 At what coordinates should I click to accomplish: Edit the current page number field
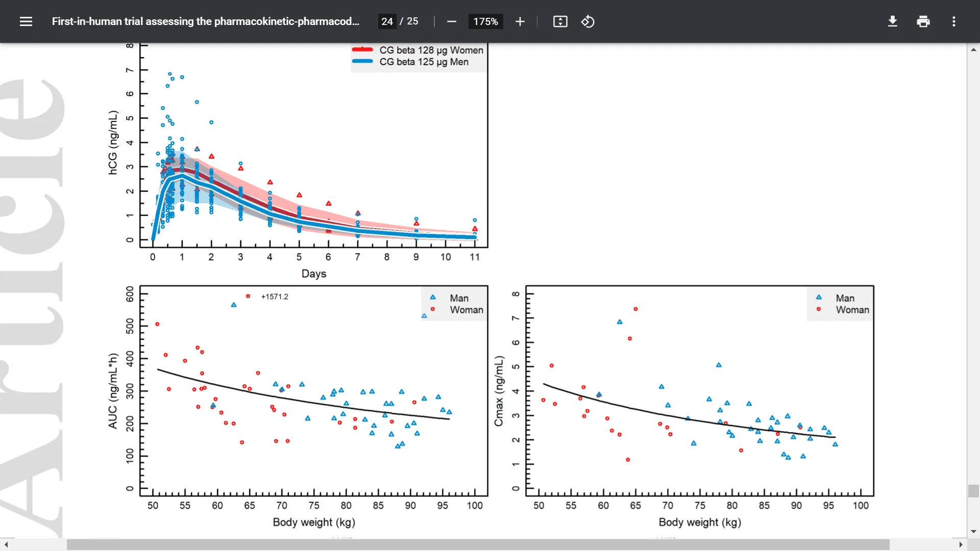[387, 21]
